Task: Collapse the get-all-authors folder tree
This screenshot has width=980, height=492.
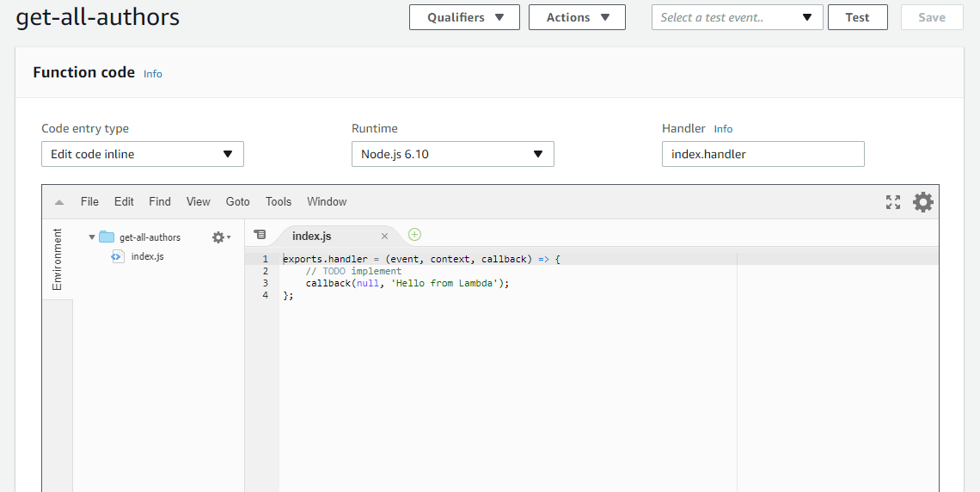Action: tap(92, 237)
